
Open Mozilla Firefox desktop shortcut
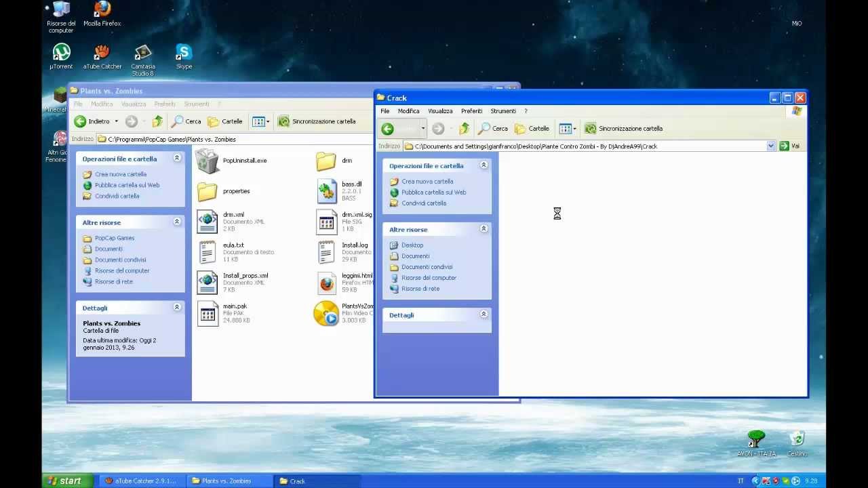click(x=102, y=14)
